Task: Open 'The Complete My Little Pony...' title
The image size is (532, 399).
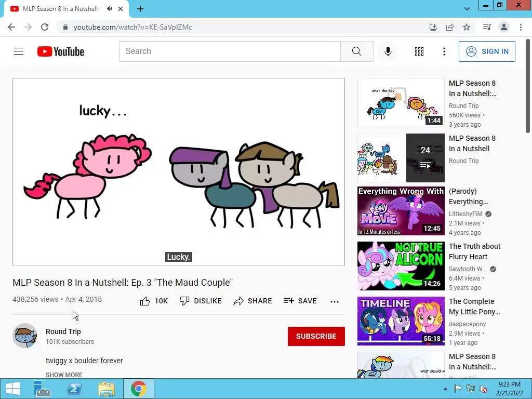Action: click(474, 307)
